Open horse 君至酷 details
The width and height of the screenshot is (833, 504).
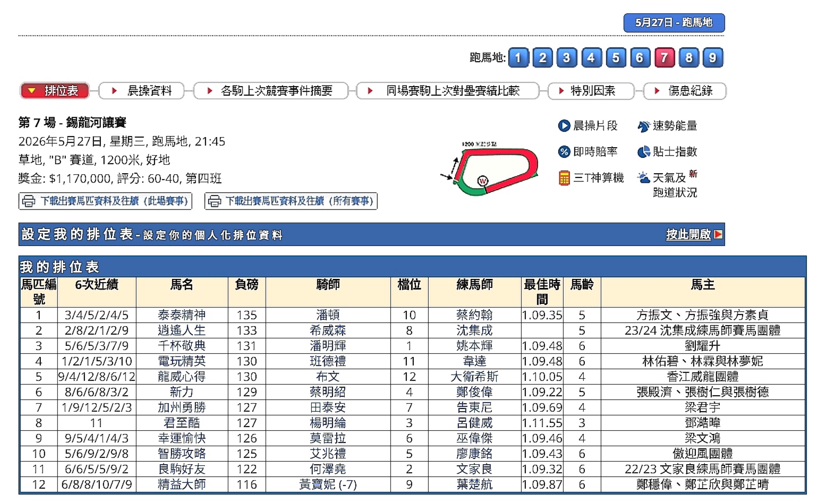[x=182, y=423]
